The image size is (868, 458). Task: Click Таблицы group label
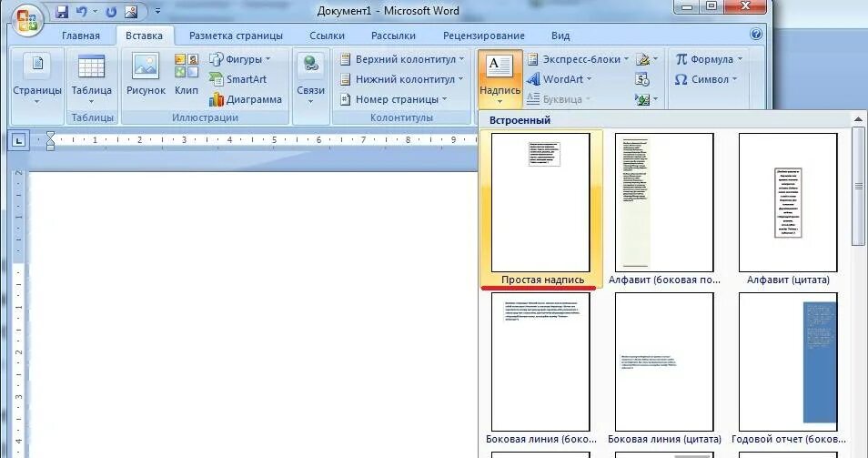[x=92, y=117]
